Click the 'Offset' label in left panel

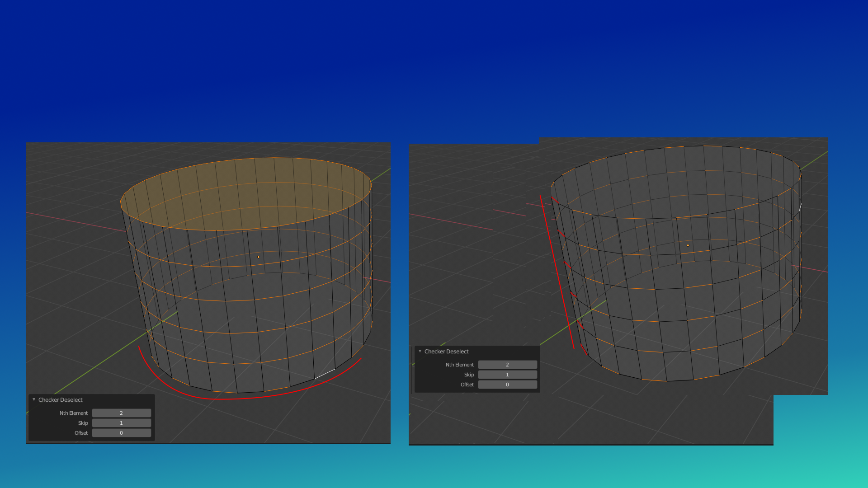pyautogui.click(x=81, y=433)
